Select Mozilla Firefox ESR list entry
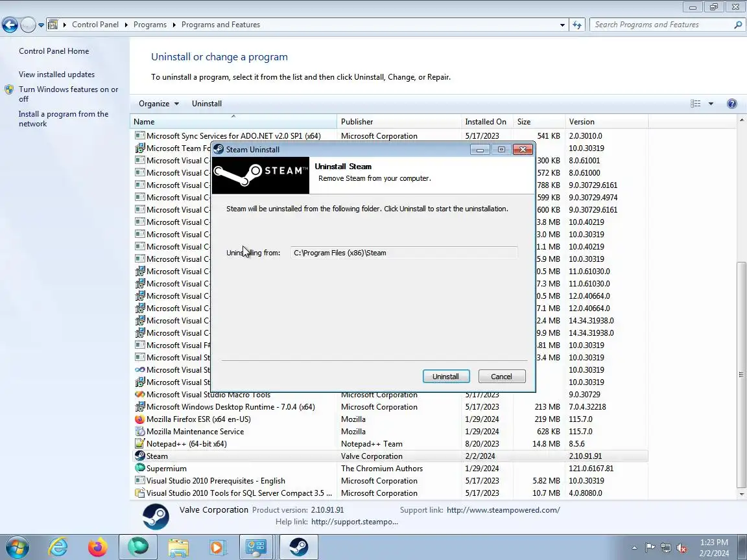This screenshot has width=747, height=560. (390, 419)
